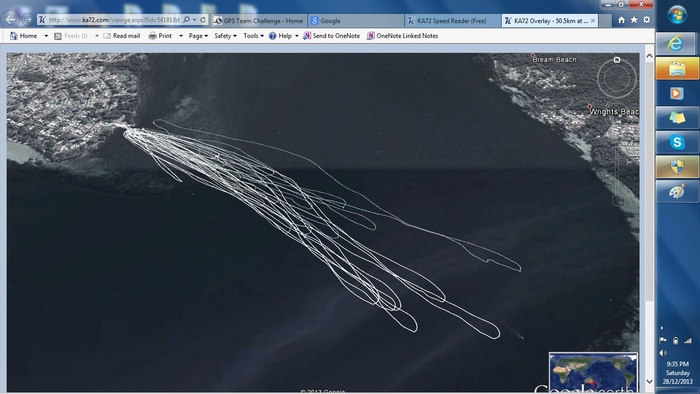Click the Read mail button
This screenshot has height=394, width=700.
121,36
